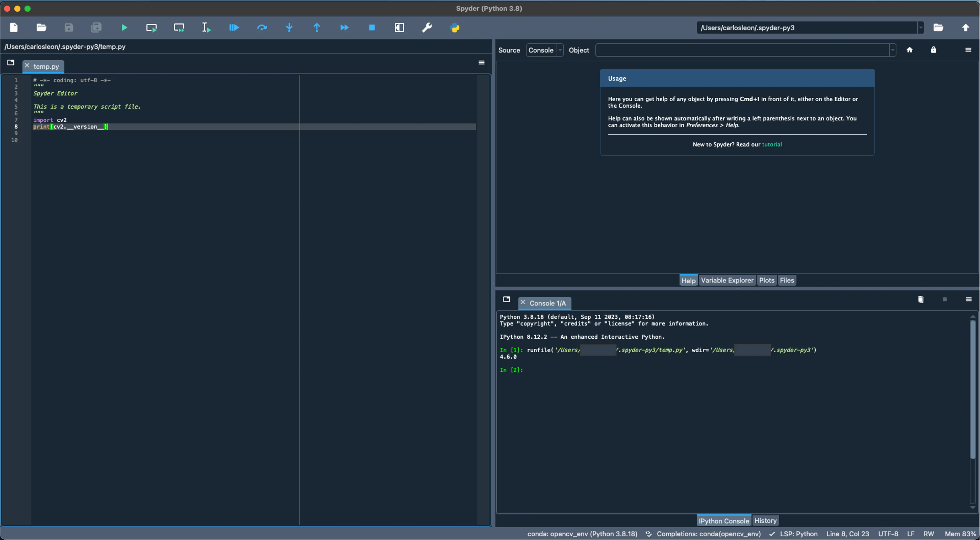Close the Console 1/A tab
Image resolution: width=980 pixels, height=540 pixels.
523,302
